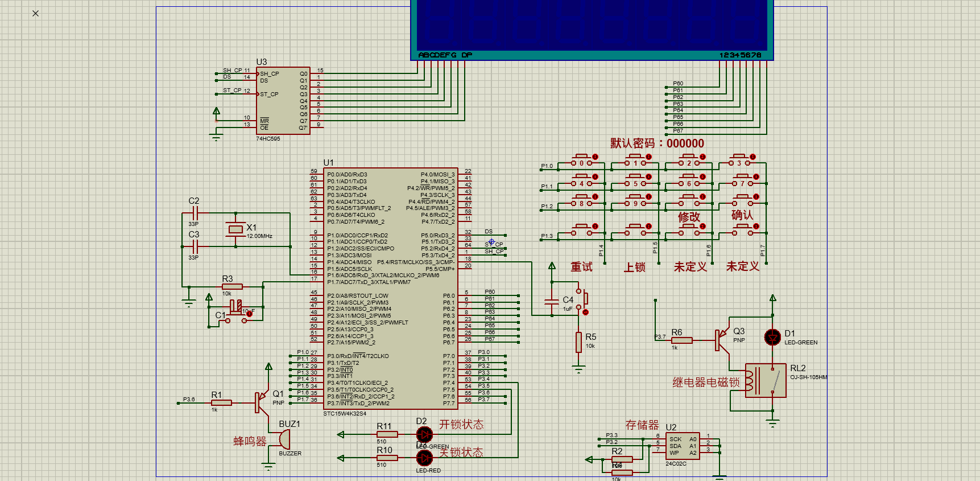The width and height of the screenshot is (980, 481).
Task: Click the '12345678' digit pin label on LCD
Action: pos(740,55)
